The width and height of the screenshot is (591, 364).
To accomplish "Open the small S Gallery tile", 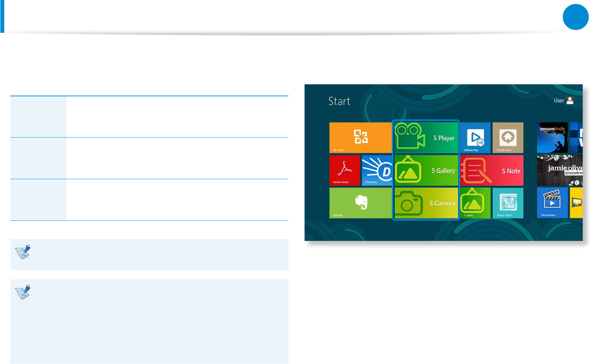I will tap(475, 203).
